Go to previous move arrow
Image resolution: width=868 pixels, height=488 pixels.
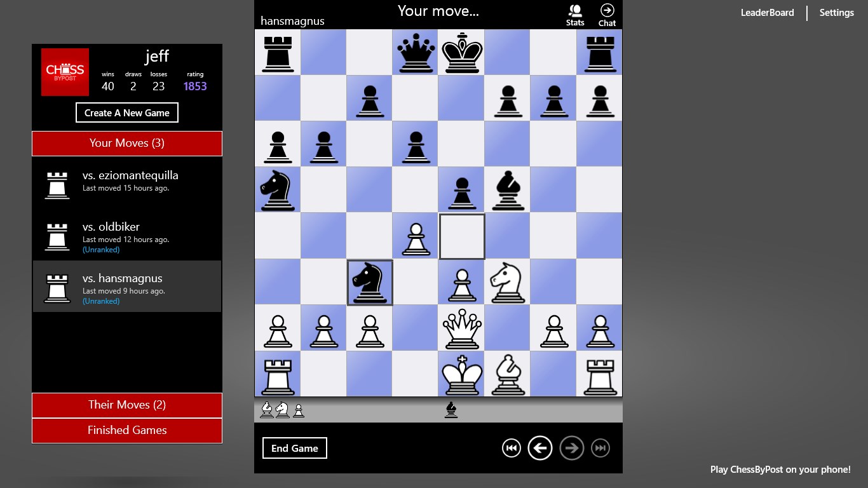click(x=539, y=448)
